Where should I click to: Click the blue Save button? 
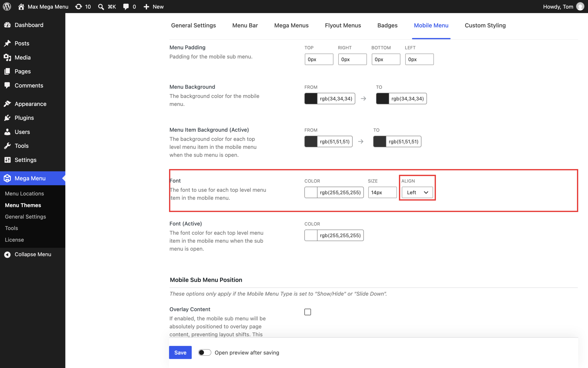(180, 352)
